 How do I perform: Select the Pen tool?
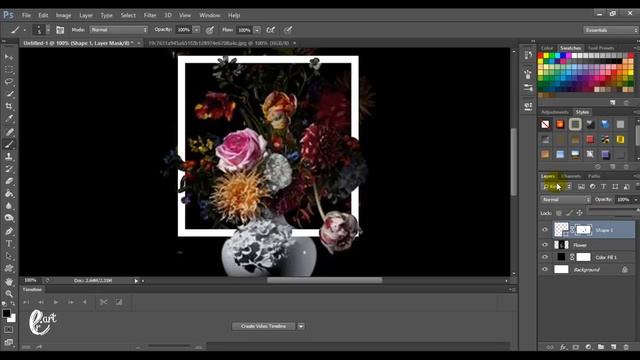tap(9, 231)
